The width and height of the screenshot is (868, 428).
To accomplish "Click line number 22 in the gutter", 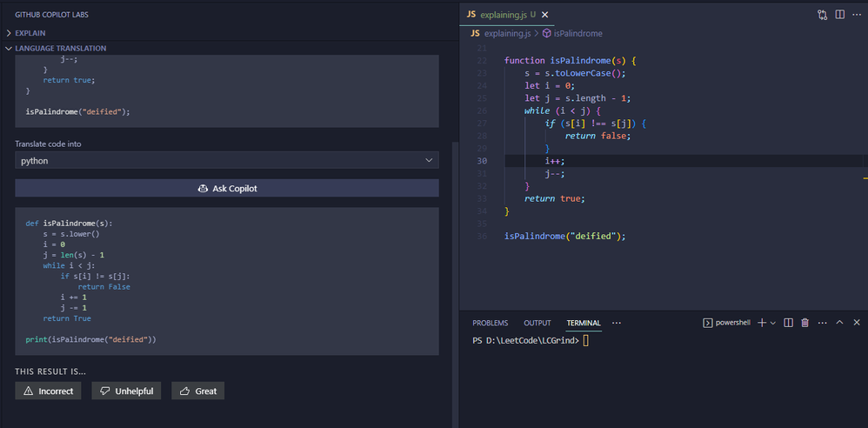I will (481, 60).
